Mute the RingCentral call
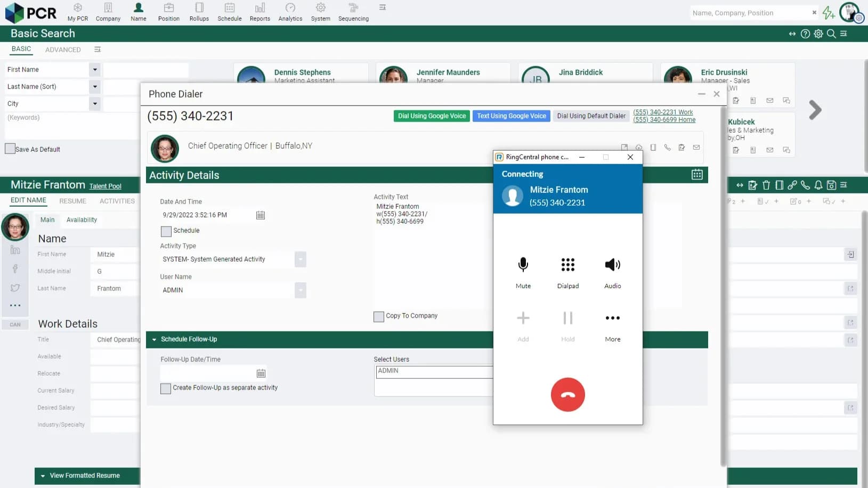 (523, 273)
